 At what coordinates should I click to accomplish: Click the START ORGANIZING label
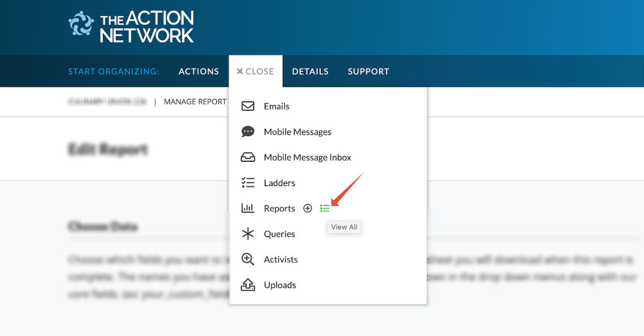tap(114, 71)
